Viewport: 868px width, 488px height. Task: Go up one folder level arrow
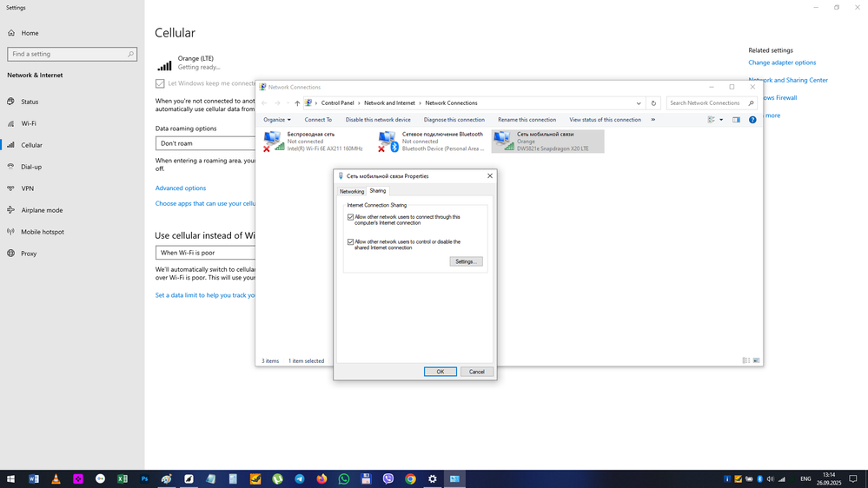pyautogui.click(x=297, y=103)
